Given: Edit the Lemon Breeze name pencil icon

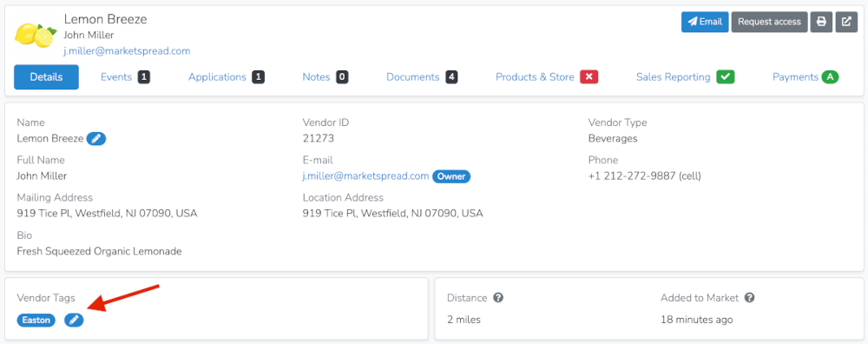Looking at the screenshot, I should coord(96,138).
